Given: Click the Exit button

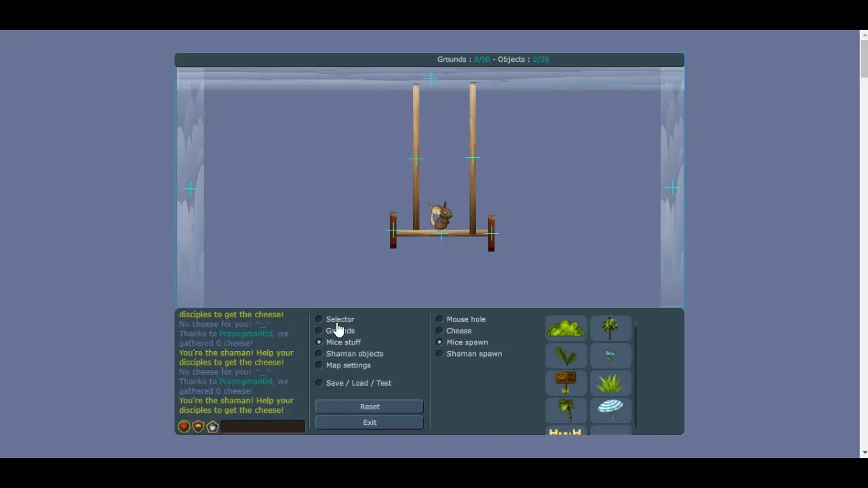Looking at the screenshot, I should coord(370,422).
